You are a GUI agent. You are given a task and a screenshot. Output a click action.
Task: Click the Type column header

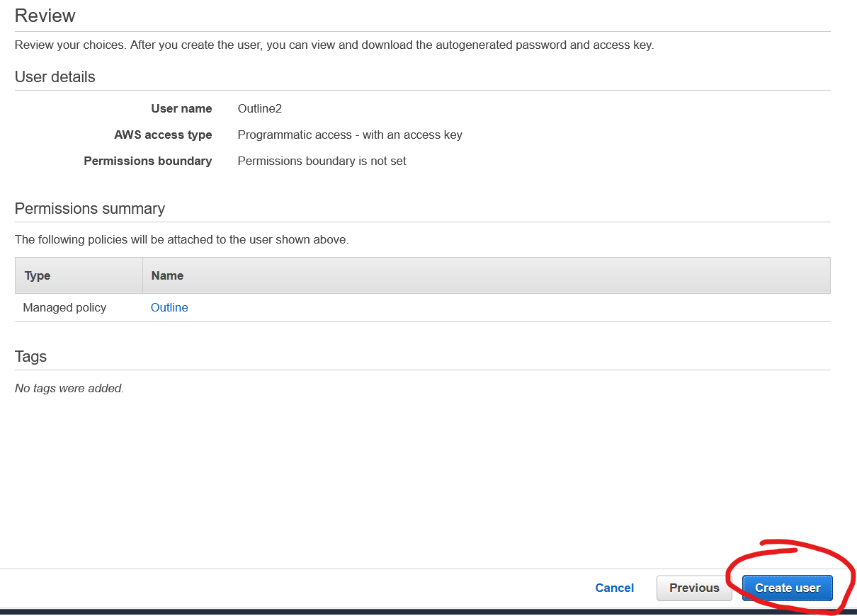(38, 275)
